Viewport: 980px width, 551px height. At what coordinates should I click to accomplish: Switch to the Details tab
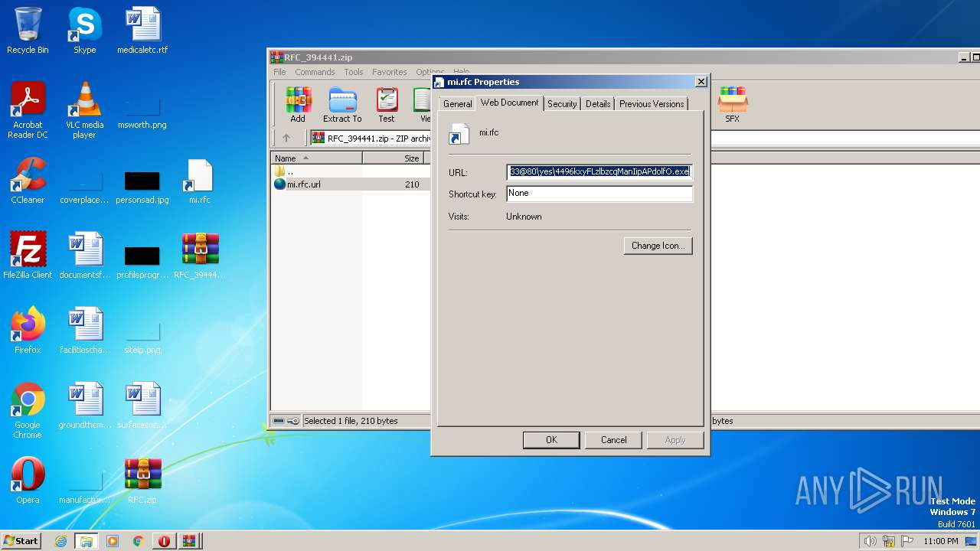coord(598,104)
